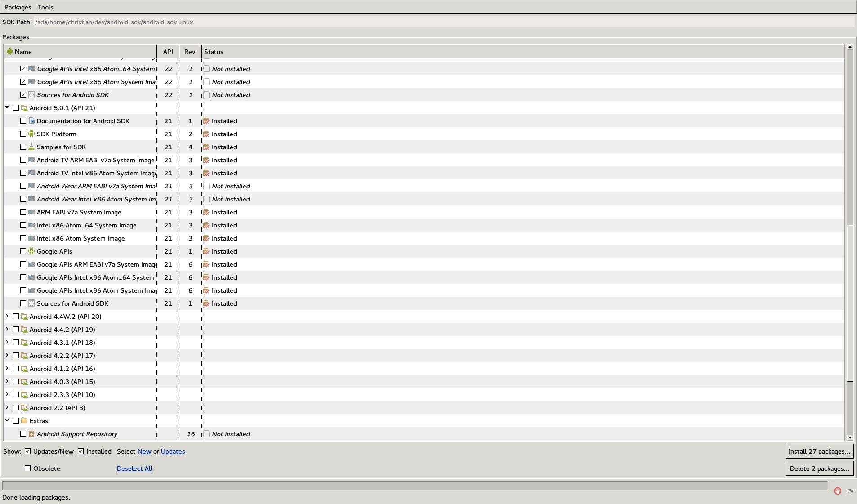Click the Google APIs add-on icon
This screenshot has height=504, width=857.
(x=31, y=251)
